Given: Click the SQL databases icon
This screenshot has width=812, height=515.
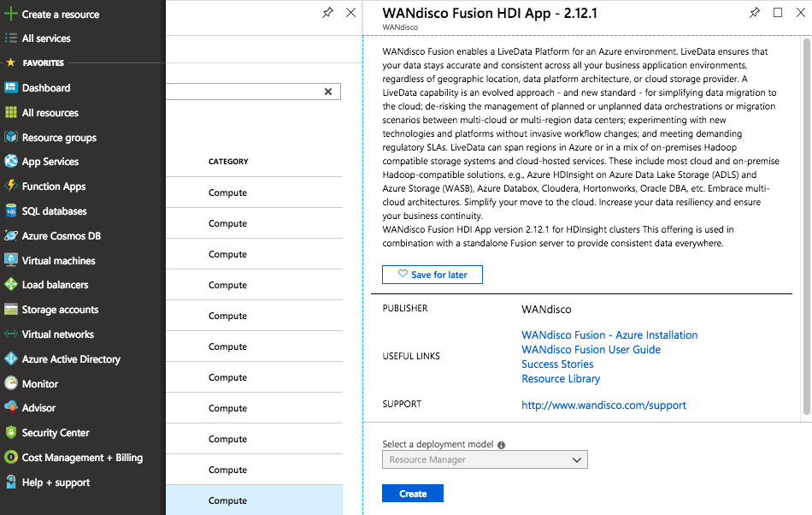Looking at the screenshot, I should pyautogui.click(x=11, y=210).
